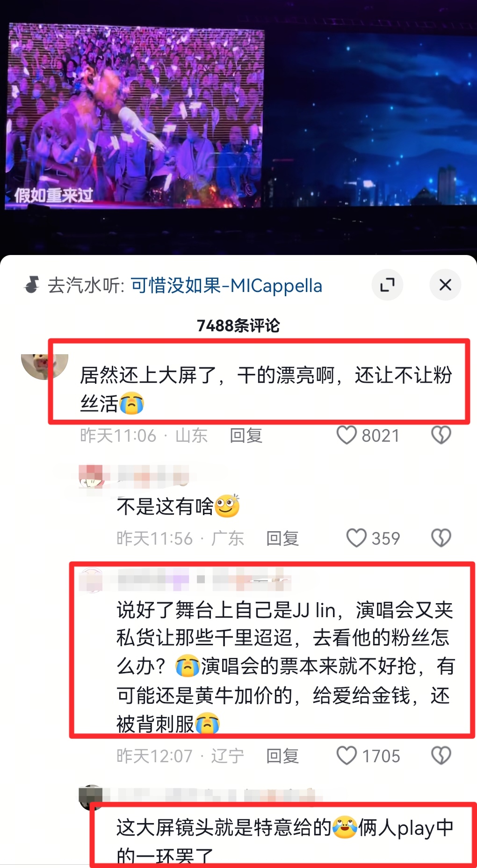Viewport: 477px width, 868px height.
Task: Open song link 可惜没如果-MICappella
Action: pos(226,285)
